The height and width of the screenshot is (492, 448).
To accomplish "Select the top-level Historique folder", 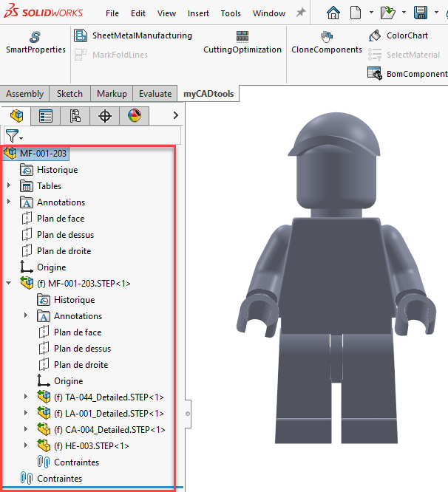I will [x=49, y=170].
